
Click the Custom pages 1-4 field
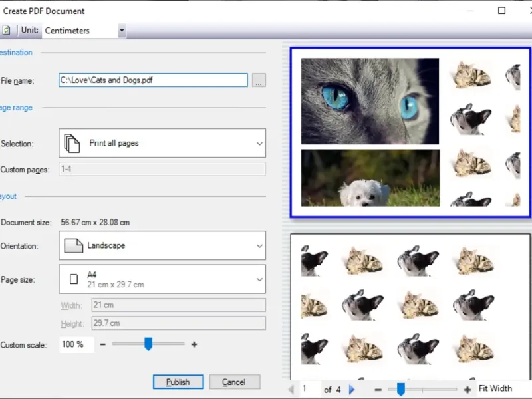pos(162,169)
